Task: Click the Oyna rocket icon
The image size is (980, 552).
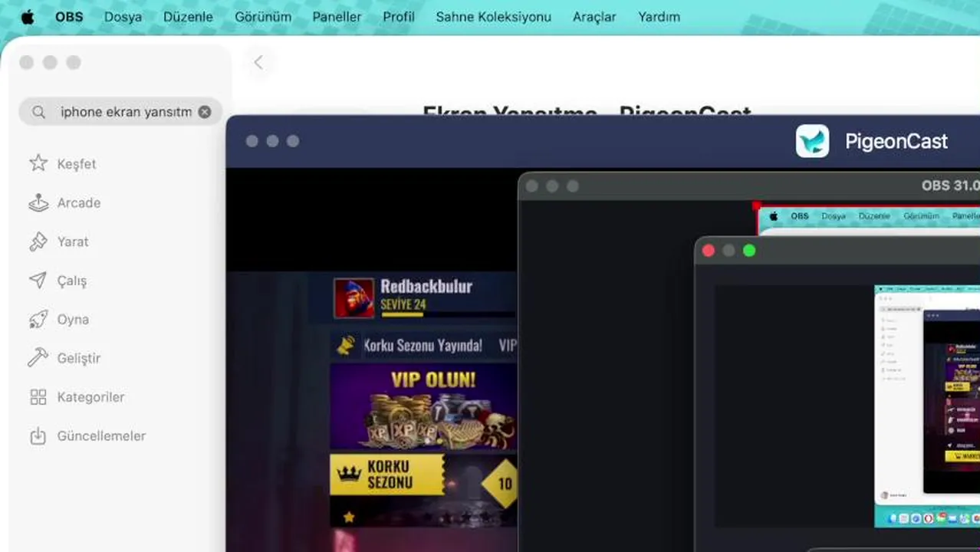Action: (38, 320)
